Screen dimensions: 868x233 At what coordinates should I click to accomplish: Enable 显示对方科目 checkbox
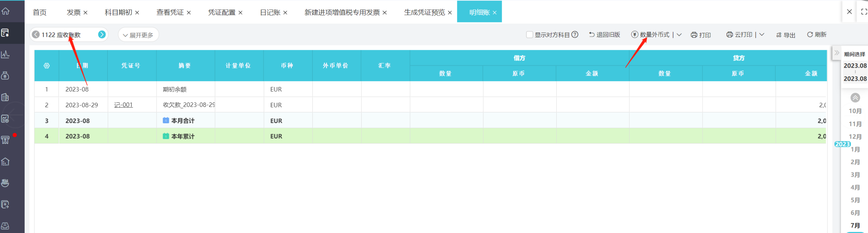pyautogui.click(x=530, y=35)
